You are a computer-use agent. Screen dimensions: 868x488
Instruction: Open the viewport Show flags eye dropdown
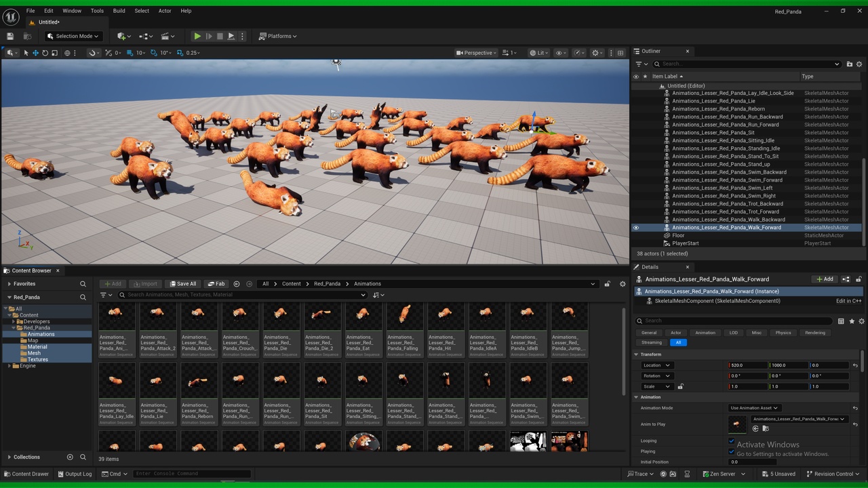(561, 53)
